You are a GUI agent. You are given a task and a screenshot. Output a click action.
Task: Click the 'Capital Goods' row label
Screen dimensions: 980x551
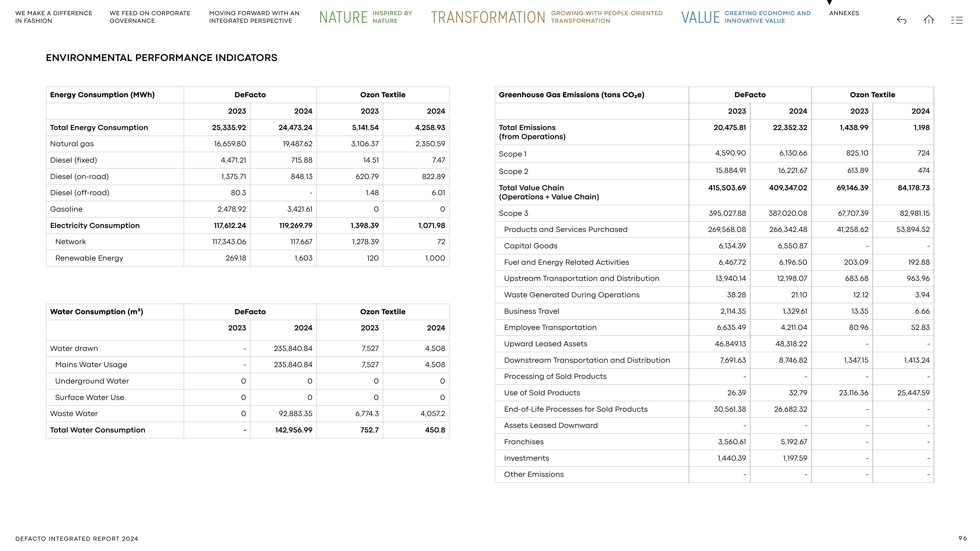pyautogui.click(x=531, y=246)
